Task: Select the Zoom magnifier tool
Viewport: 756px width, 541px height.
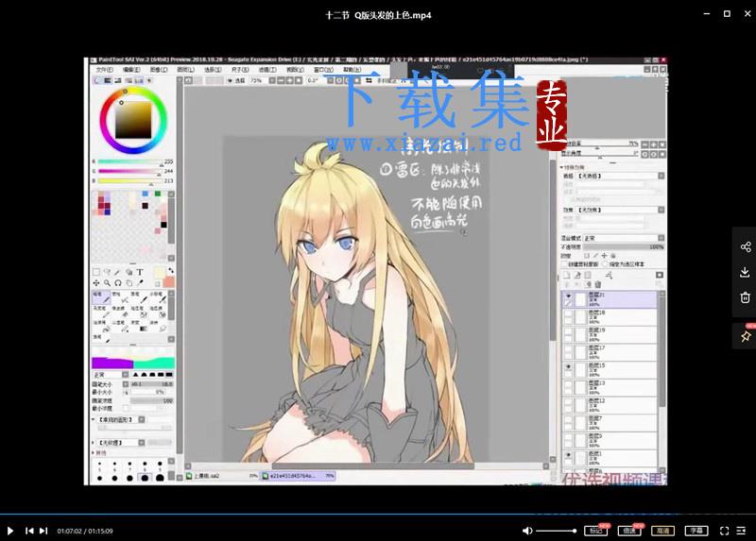Action: click(x=107, y=283)
